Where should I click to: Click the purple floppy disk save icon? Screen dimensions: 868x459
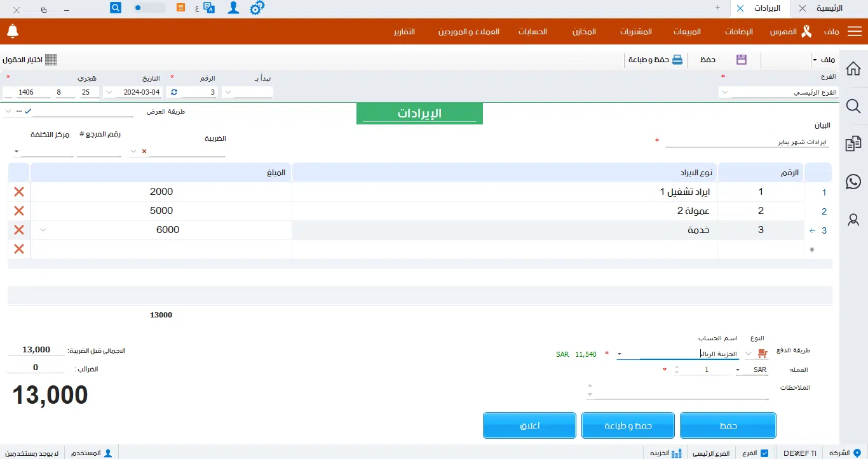click(x=741, y=60)
